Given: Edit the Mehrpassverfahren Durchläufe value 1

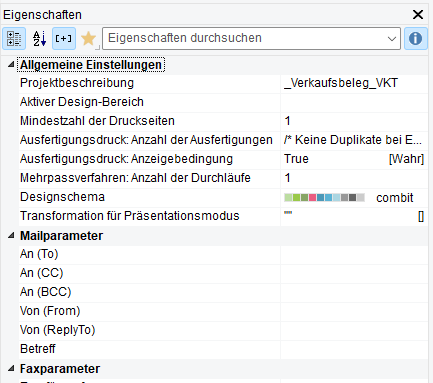Looking at the screenshot, I should coord(354,178).
